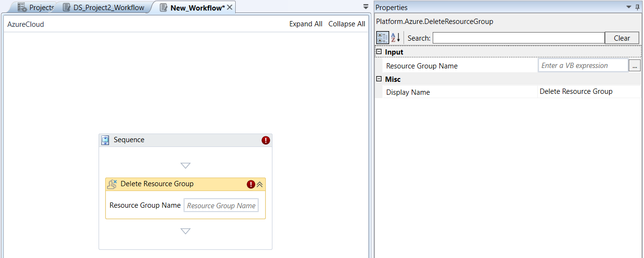This screenshot has width=644, height=258.
Task: Click the top drop-point triangle in Sequence
Action: (186, 166)
